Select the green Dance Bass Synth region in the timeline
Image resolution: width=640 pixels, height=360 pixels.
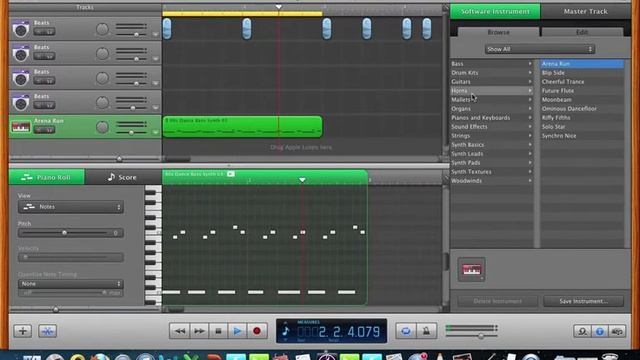pos(242,127)
